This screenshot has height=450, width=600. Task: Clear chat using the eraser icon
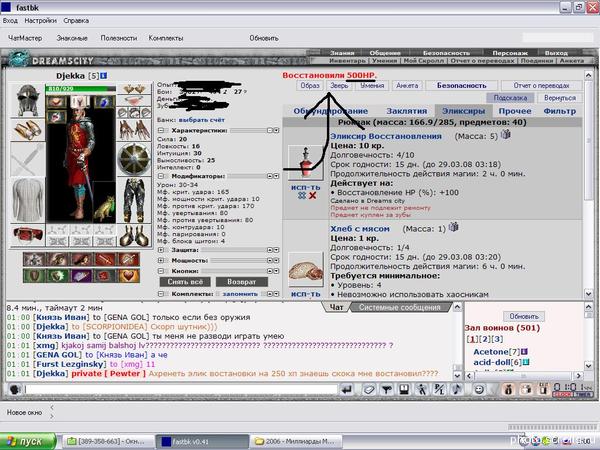pyautogui.click(x=368, y=390)
